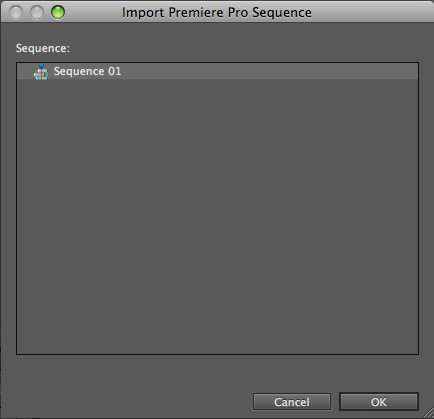Click the resize grip in the dialog corner
Screen dimensions: 434x419
click(428, 413)
